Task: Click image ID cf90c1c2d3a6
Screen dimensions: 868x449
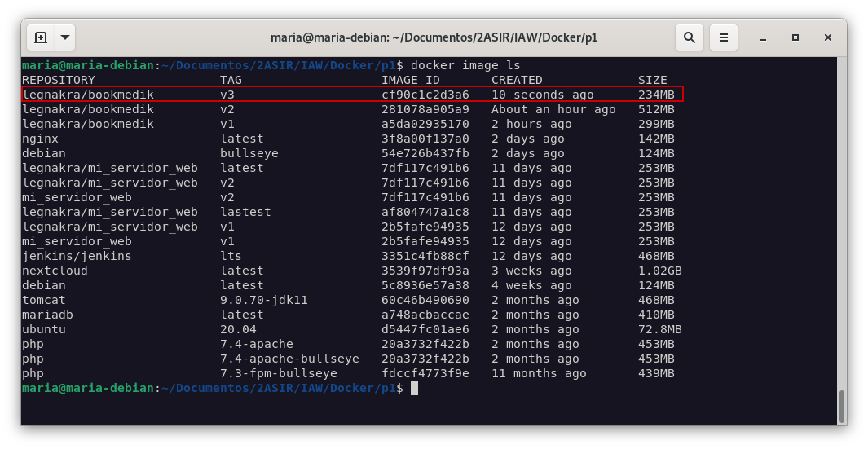Action: click(425, 95)
